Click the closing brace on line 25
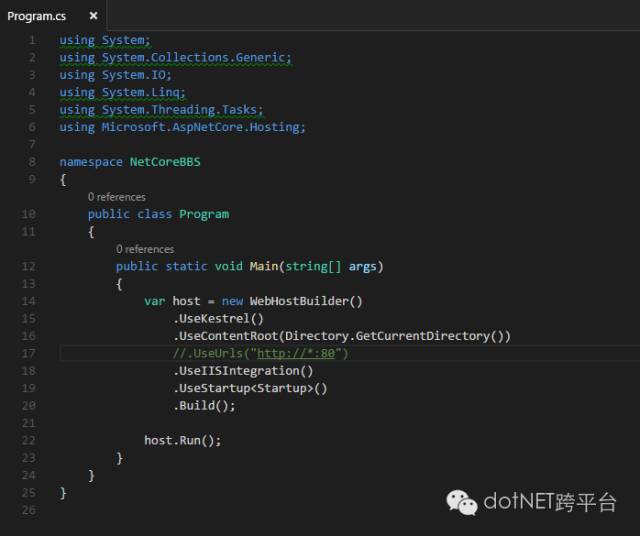Screen dimensions: 640x536 (63, 493)
